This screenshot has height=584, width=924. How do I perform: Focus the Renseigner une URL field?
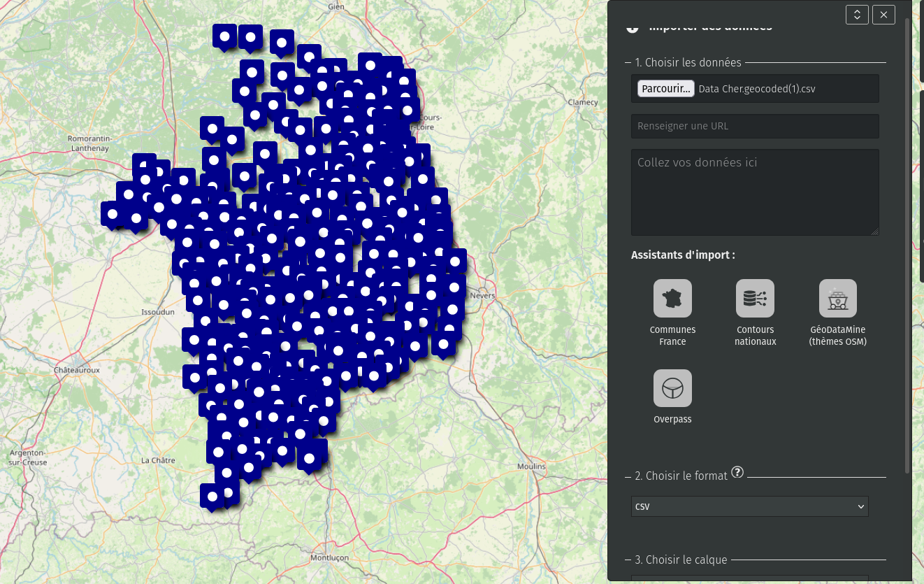click(x=755, y=127)
